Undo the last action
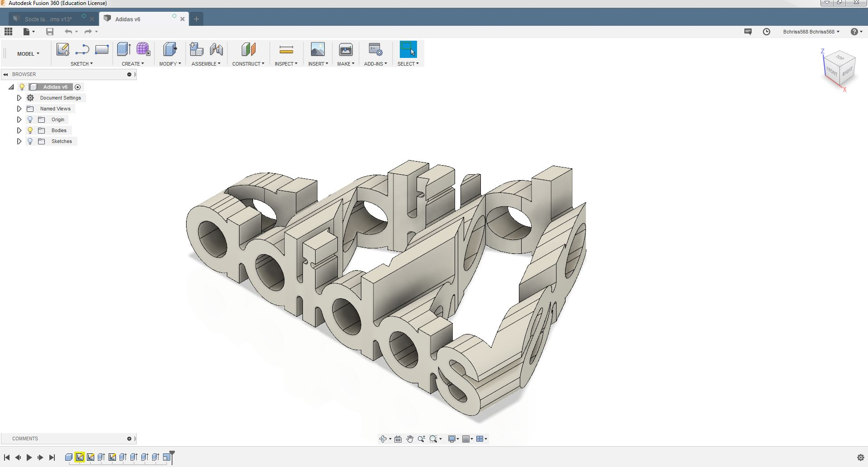The image size is (868, 467). (x=68, y=31)
